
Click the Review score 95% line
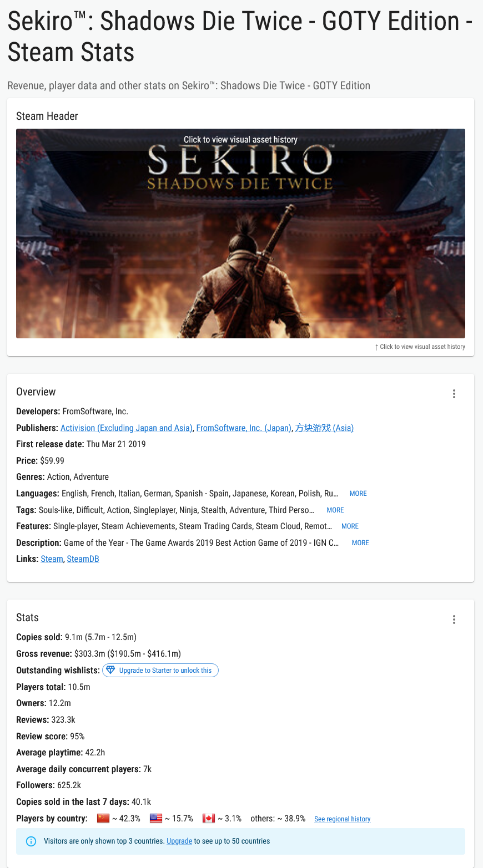click(x=51, y=737)
